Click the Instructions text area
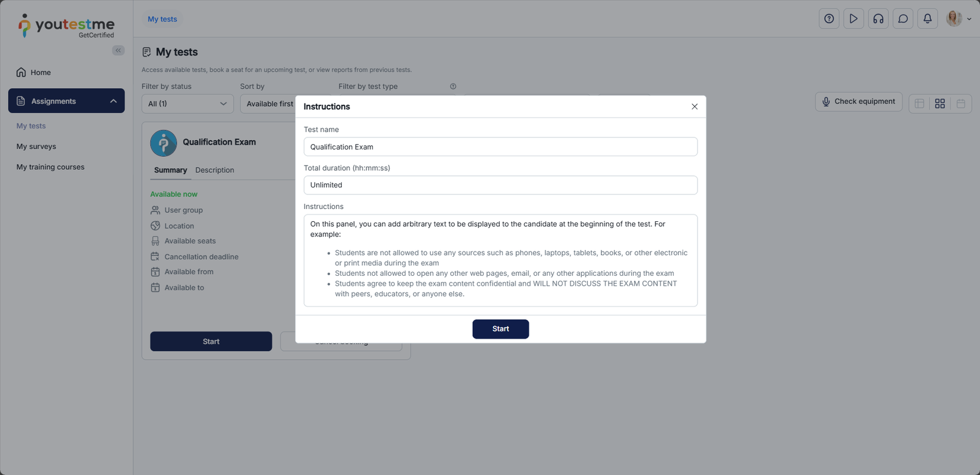 click(x=500, y=260)
